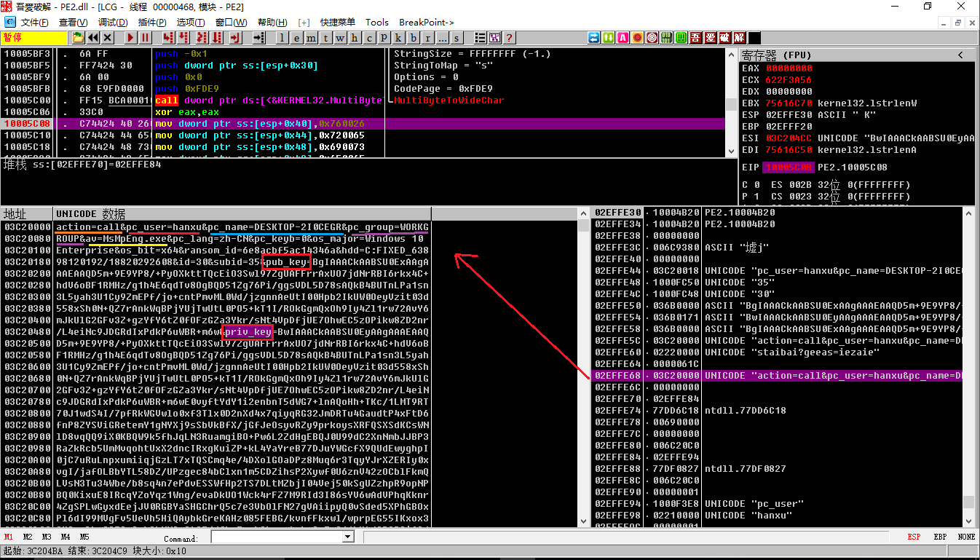Image resolution: width=980 pixels, height=560 pixels.
Task: Click the Pause execution icon
Action: pyautogui.click(x=145, y=36)
